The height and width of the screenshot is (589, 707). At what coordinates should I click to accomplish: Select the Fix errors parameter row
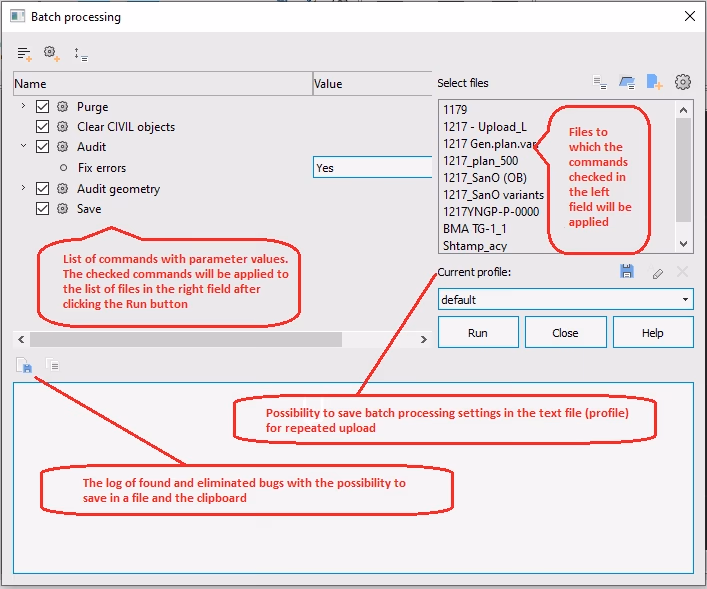[102, 168]
